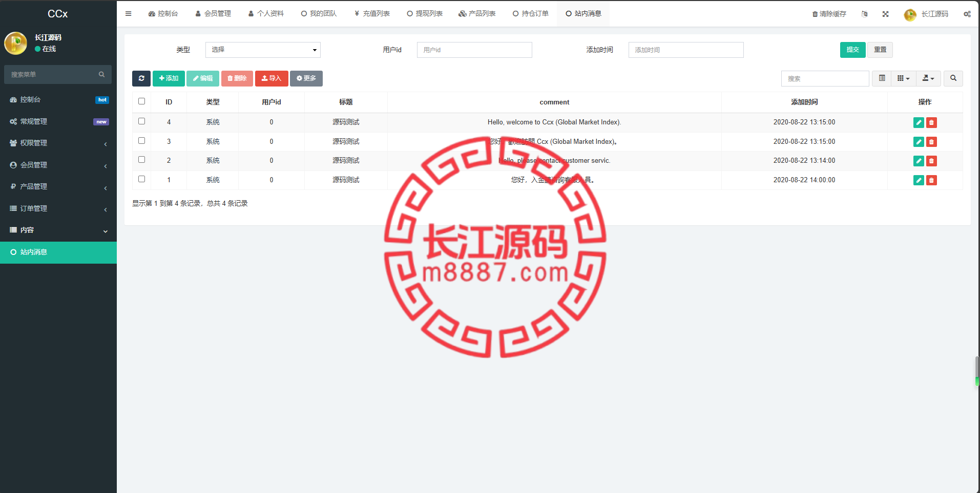Open the 类型 select dropdown
Viewport: 980px width, 493px height.
(x=263, y=50)
